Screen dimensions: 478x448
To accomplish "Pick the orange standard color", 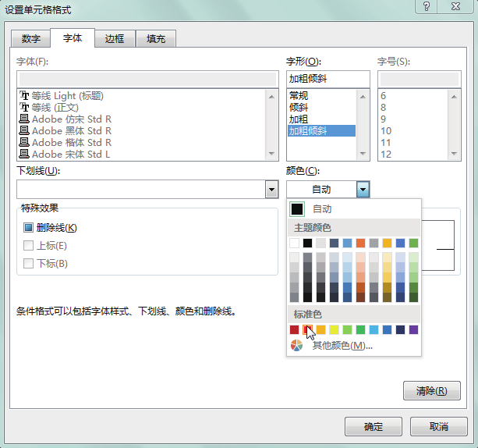I will point(320,329).
